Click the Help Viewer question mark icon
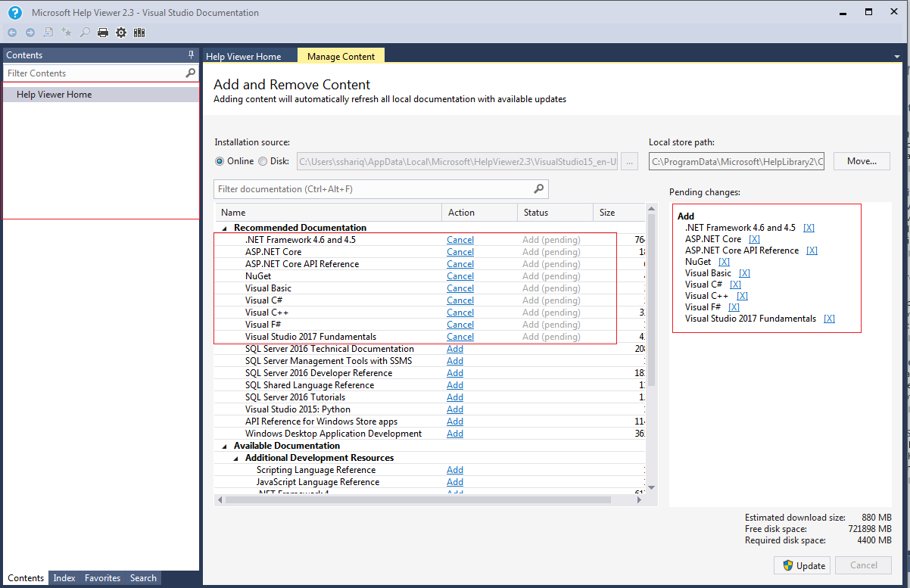The image size is (910, 588). pos(15,12)
